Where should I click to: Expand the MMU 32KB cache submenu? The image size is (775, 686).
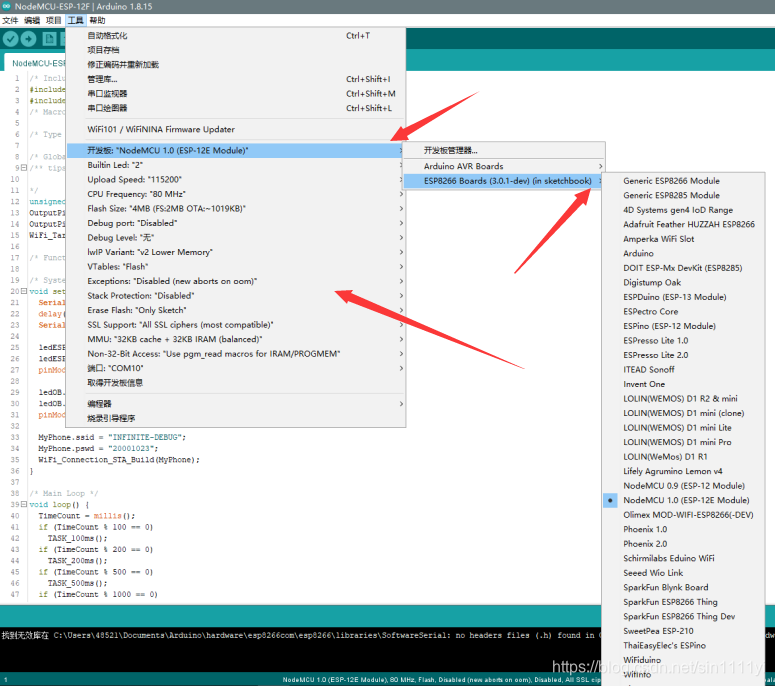coord(236,339)
